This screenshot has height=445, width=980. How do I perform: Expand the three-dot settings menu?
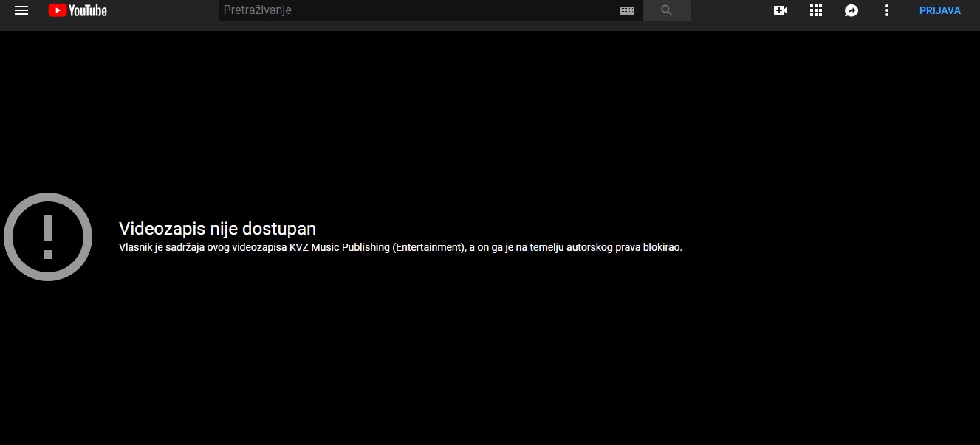pyautogui.click(x=887, y=10)
